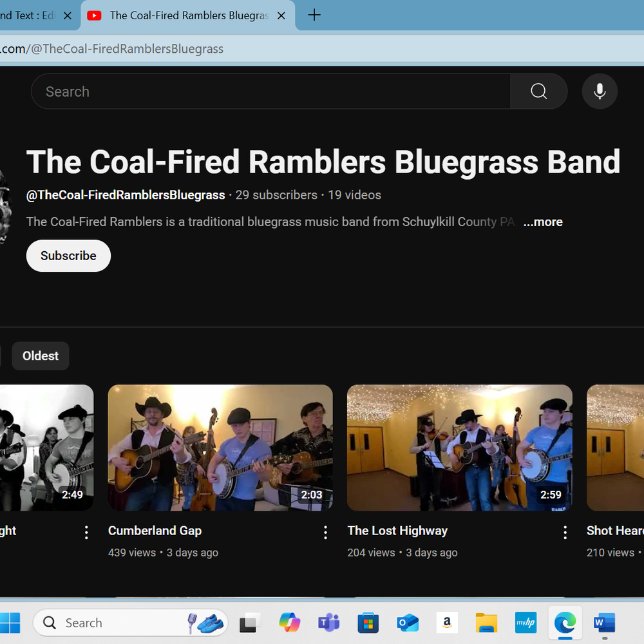644x644 pixels.
Task: Open Microsoft Teams from taskbar
Action: [328, 623]
